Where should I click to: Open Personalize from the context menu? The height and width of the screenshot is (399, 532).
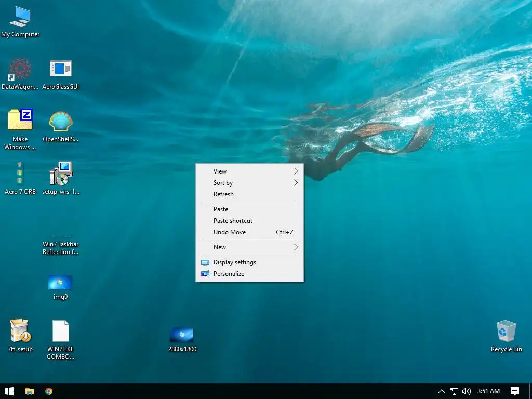click(x=250, y=274)
